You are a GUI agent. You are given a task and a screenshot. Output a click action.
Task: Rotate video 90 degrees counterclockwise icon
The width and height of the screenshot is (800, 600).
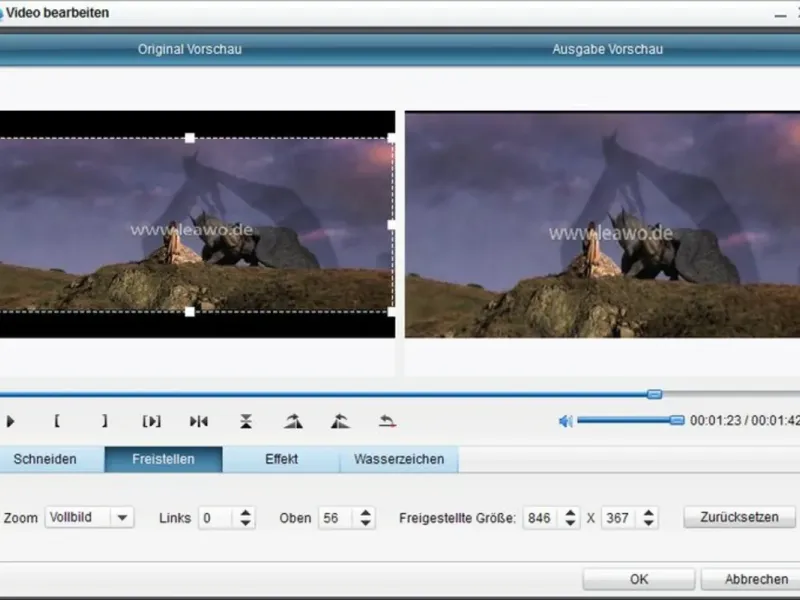pyautogui.click(x=340, y=421)
